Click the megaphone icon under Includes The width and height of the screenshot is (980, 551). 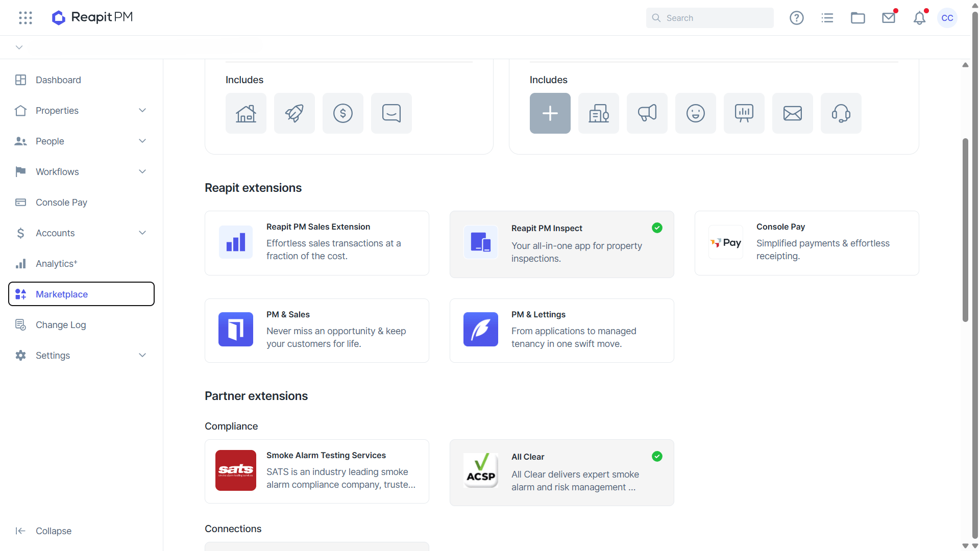647,113
